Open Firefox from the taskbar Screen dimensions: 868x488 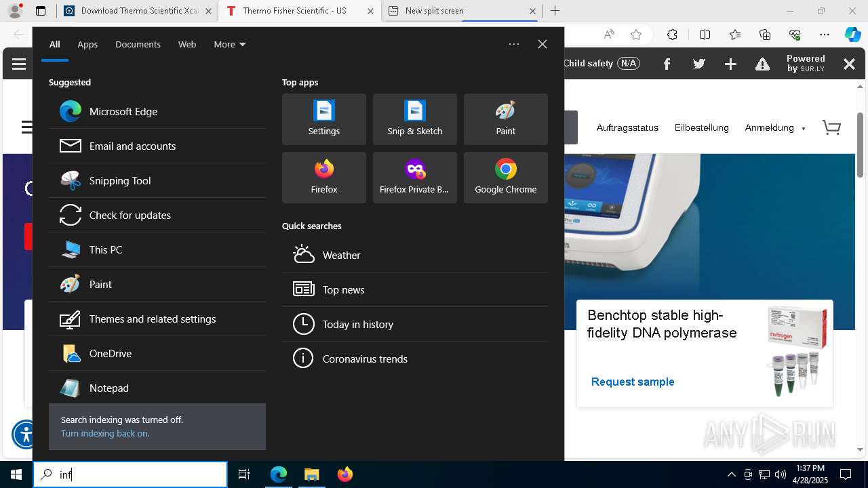pyautogui.click(x=344, y=474)
